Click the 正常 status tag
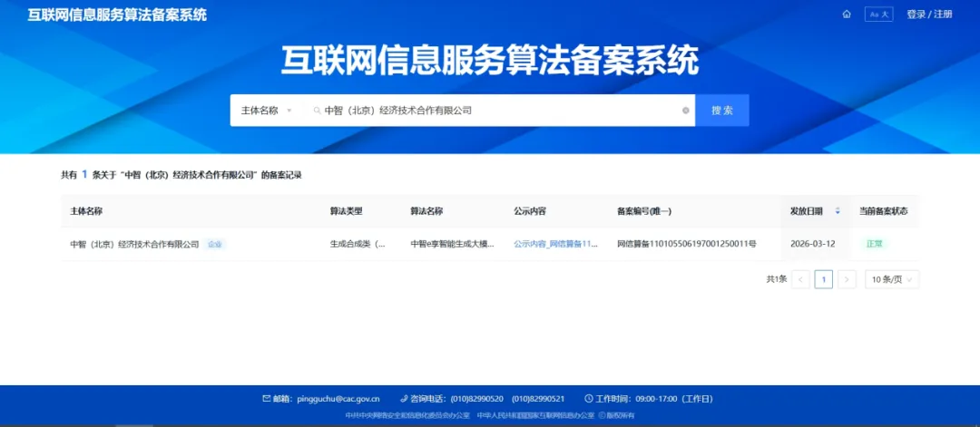Image resolution: width=980 pixels, height=427 pixels. pyautogui.click(x=874, y=244)
